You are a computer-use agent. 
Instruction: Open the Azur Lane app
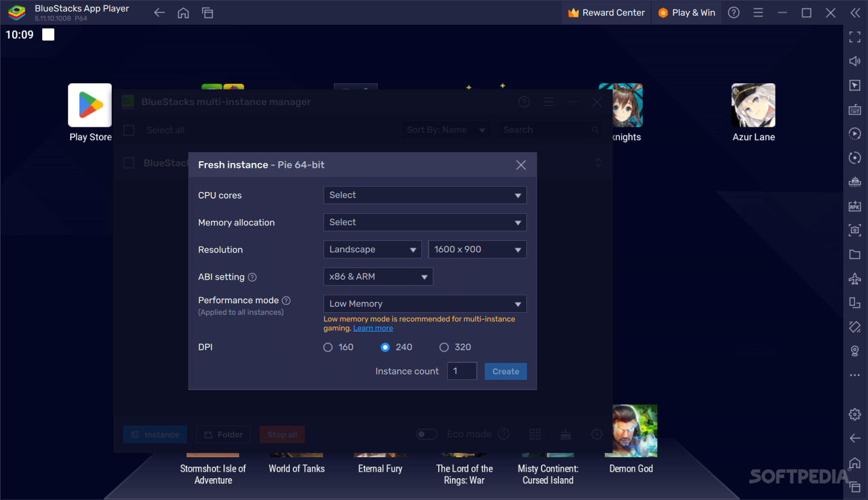(753, 114)
